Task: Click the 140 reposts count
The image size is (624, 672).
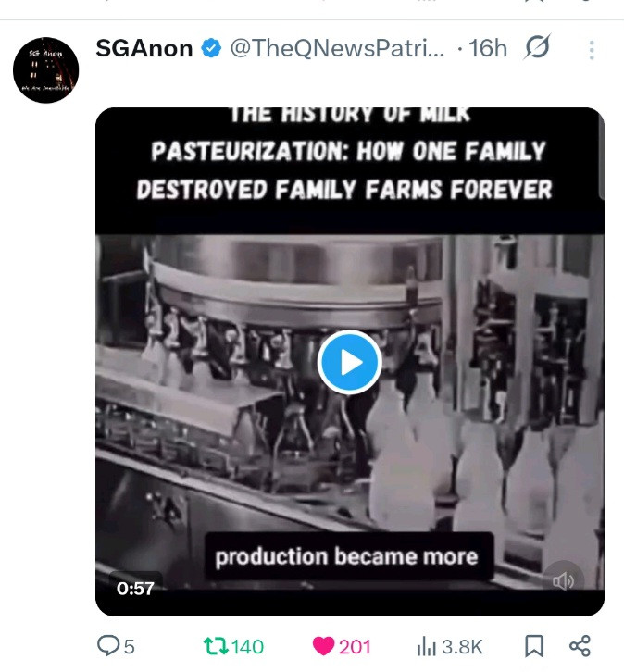Action: point(247,646)
